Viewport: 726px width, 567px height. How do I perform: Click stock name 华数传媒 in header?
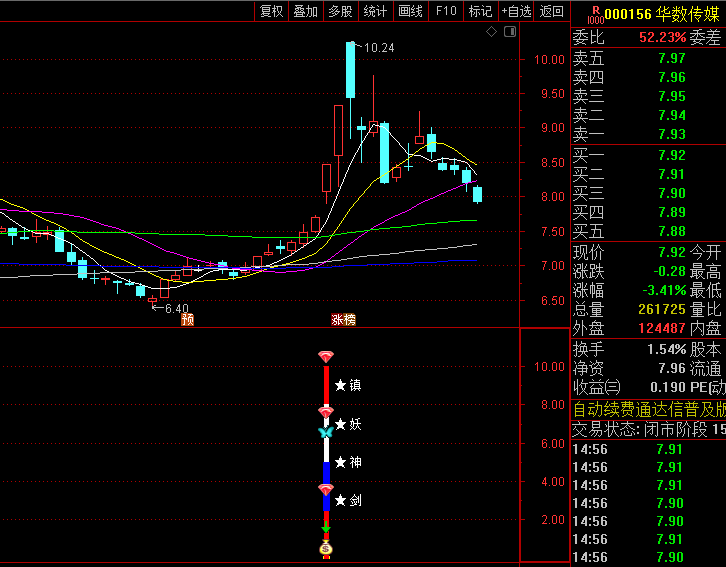(x=690, y=13)
